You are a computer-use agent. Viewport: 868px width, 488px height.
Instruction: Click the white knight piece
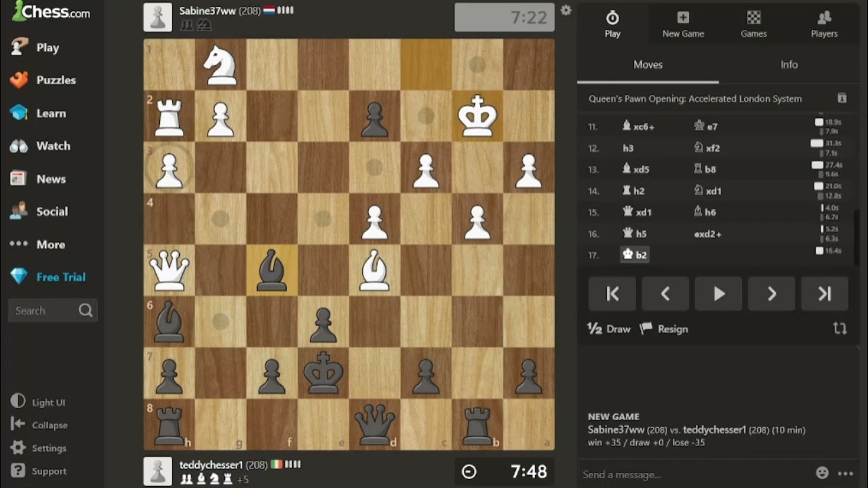click(220, 65)
